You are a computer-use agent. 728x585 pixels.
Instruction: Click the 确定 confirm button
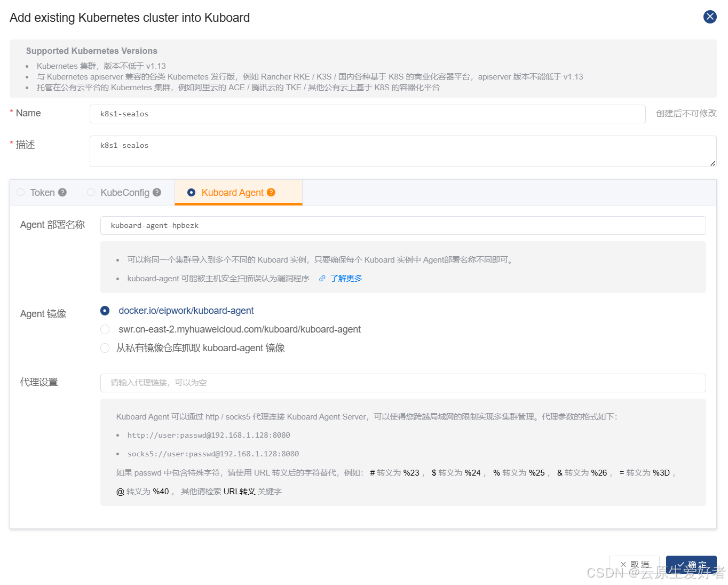point(691,565)
